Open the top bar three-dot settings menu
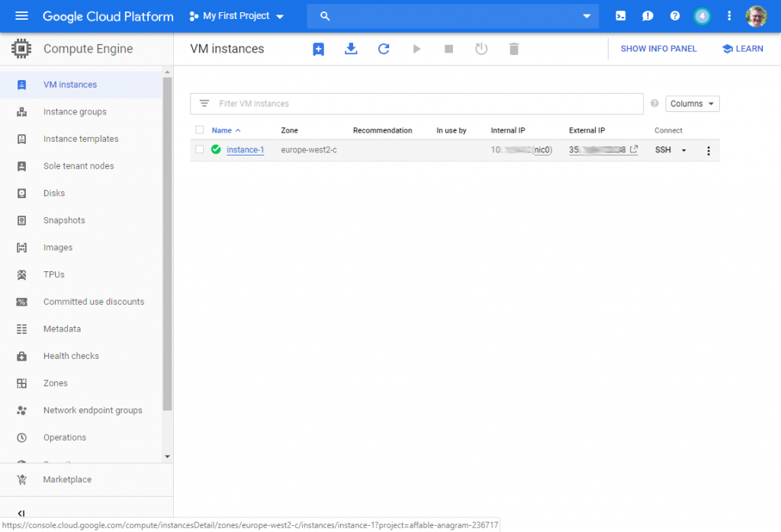The width and height of the screenshot is (781, 532). coord(729,16)
